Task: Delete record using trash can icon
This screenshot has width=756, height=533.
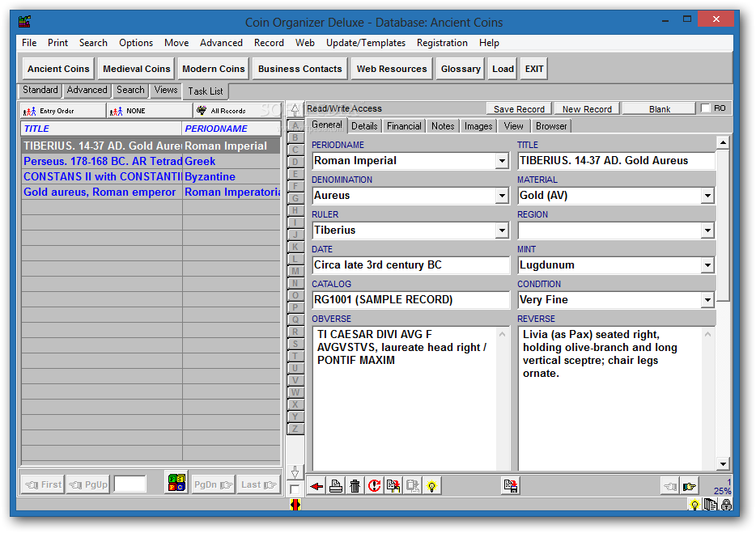Action: tap(355, 486)
